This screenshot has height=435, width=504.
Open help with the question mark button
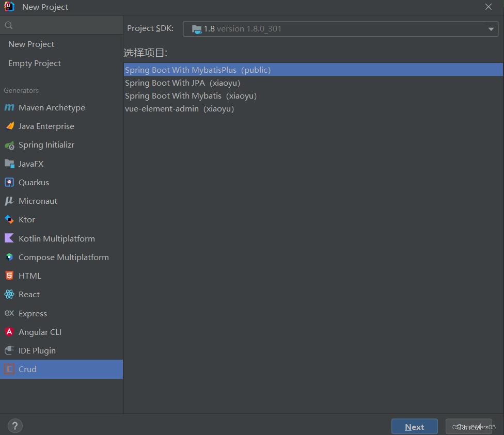(x=15, y=426)
